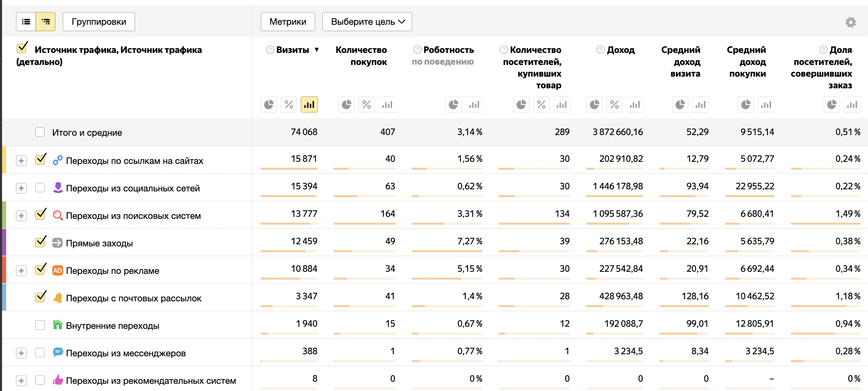
Task: Open the Группировки button
Action: (99, 22)
